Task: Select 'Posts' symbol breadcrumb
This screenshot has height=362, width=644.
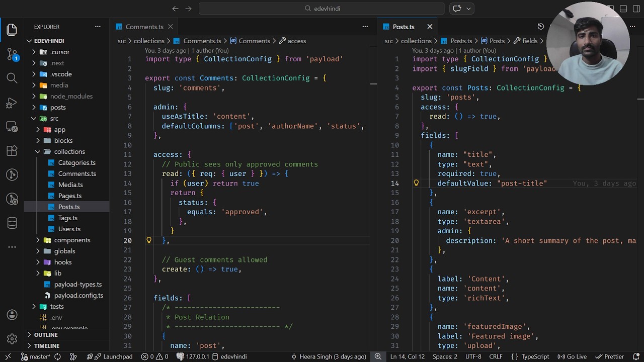Action: (493, 41)
